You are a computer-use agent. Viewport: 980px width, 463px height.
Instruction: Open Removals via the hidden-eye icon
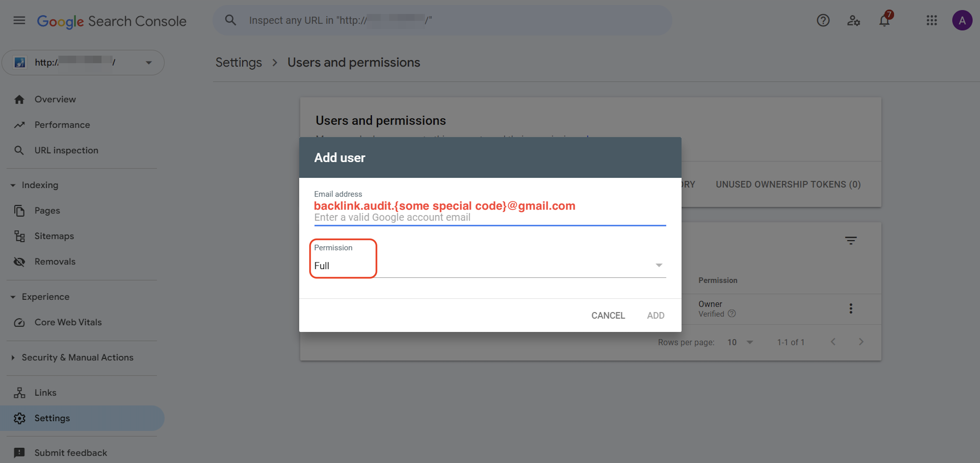click(x=20, y=261)
